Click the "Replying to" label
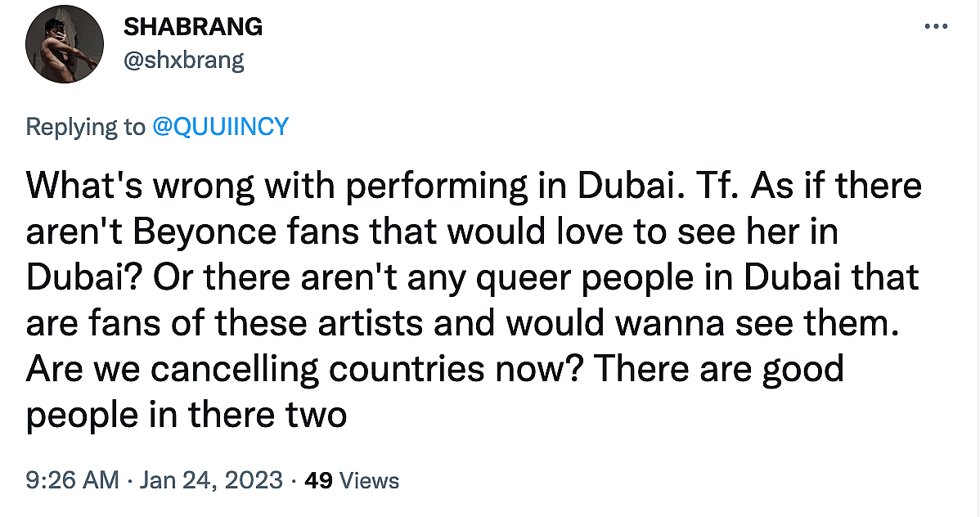This screenshot has width=980, height=517. point(85,127)
